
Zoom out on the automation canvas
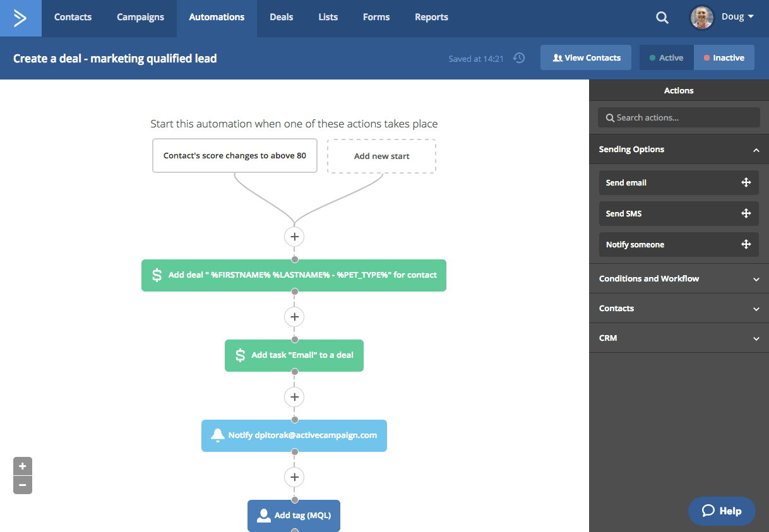[23, 485]
